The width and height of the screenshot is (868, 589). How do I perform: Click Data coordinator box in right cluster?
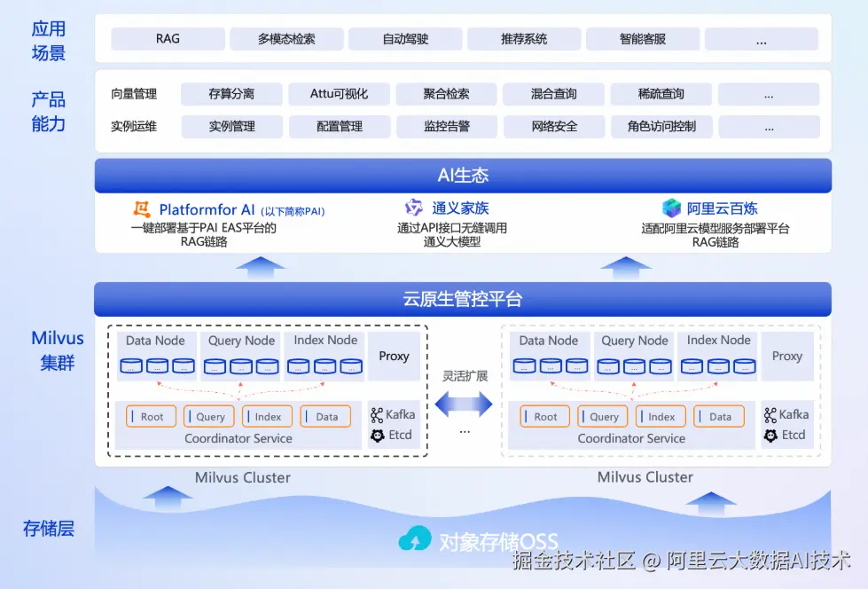click(719, 416)
